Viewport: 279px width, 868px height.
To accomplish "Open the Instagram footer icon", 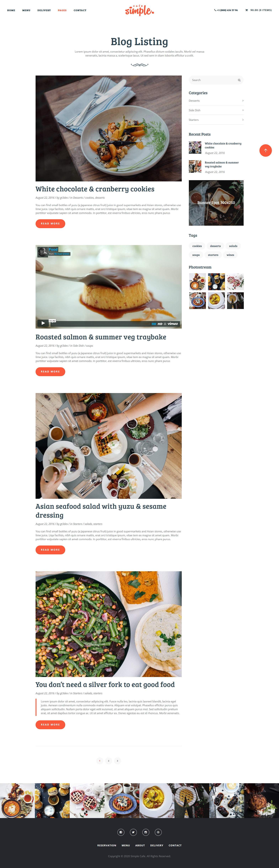I will (x=146, y=832).
